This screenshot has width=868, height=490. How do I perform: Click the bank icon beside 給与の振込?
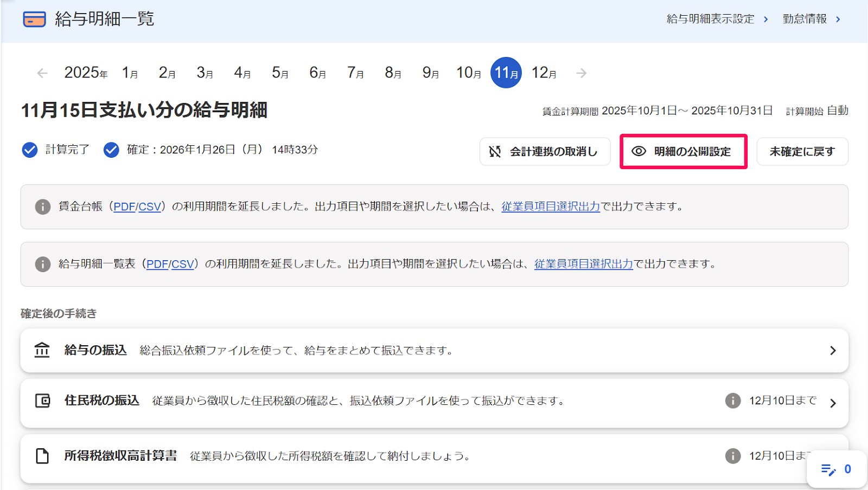42,350
